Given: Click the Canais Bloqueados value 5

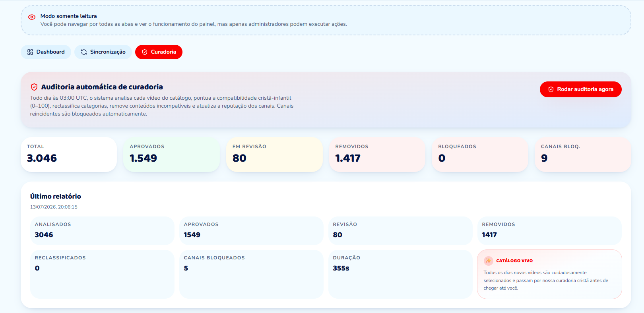Looking at the screenshot, I should [186, 268].
